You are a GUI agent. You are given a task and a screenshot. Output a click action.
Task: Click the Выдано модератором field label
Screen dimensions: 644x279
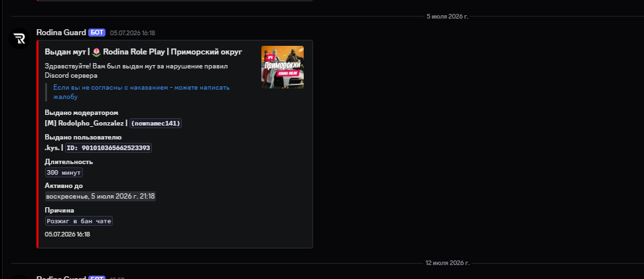click(x=82, y=113)
